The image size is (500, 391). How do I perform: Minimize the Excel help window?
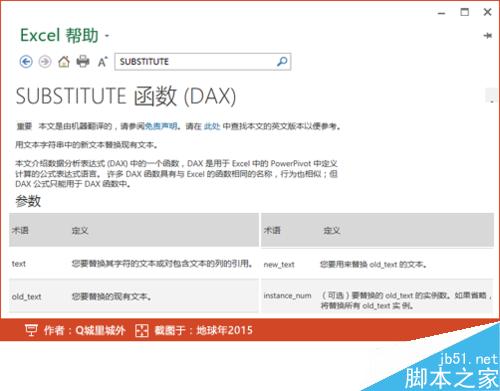(x=441, y=13)
